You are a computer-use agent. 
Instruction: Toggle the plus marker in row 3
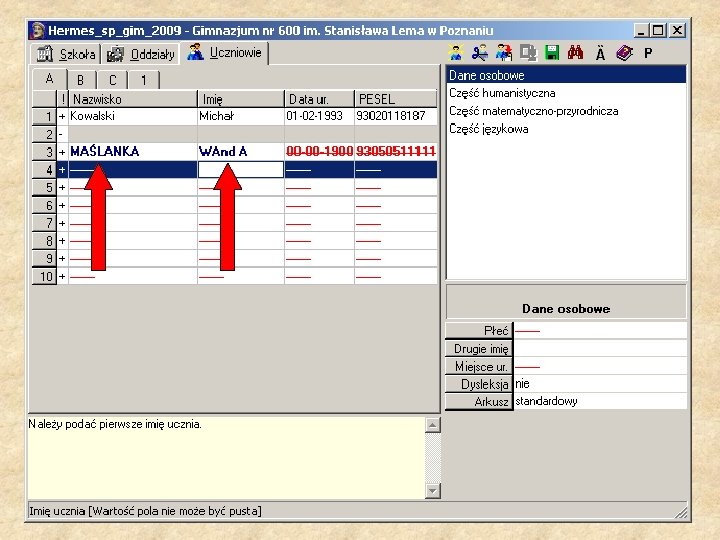click(x=62, y=152)
